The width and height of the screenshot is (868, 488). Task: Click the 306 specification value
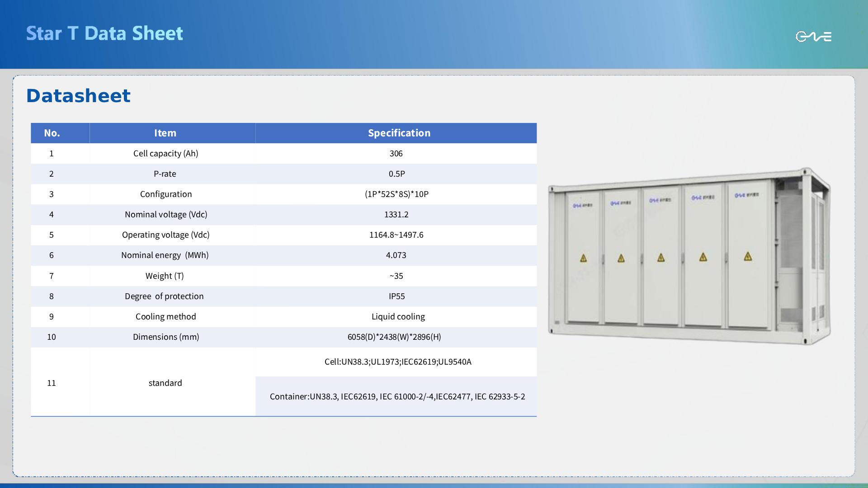[396, 154]
